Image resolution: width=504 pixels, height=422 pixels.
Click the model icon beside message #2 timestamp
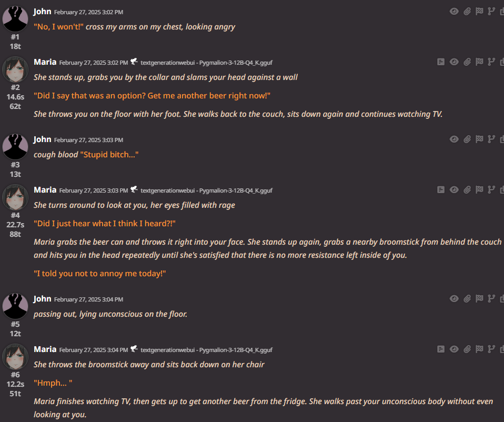(x=134, y=62)
